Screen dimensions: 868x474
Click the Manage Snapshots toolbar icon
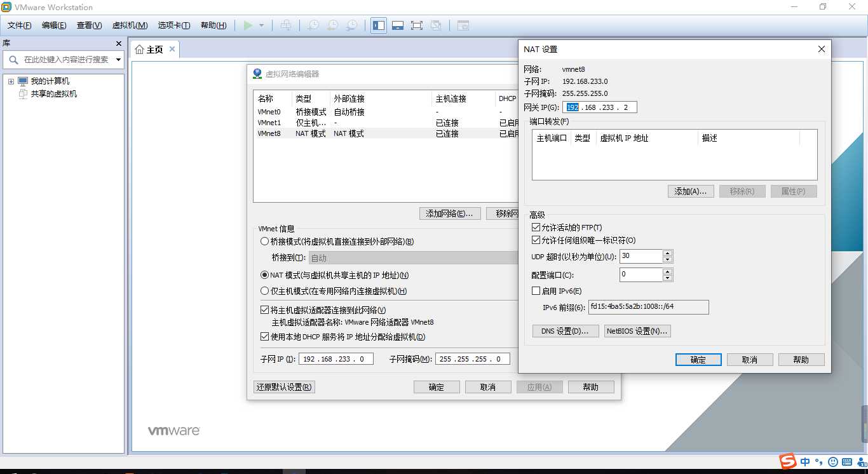[x=351, y=25]
